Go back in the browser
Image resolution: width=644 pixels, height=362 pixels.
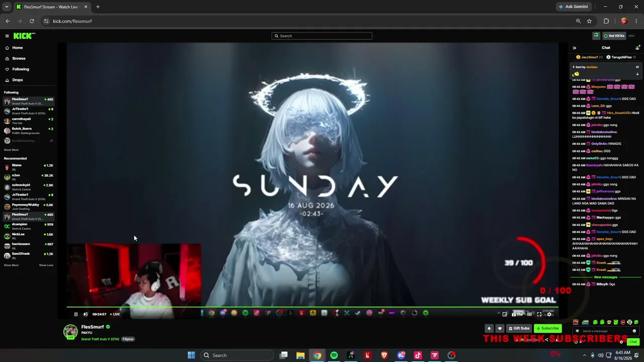[x=8, y=21]
